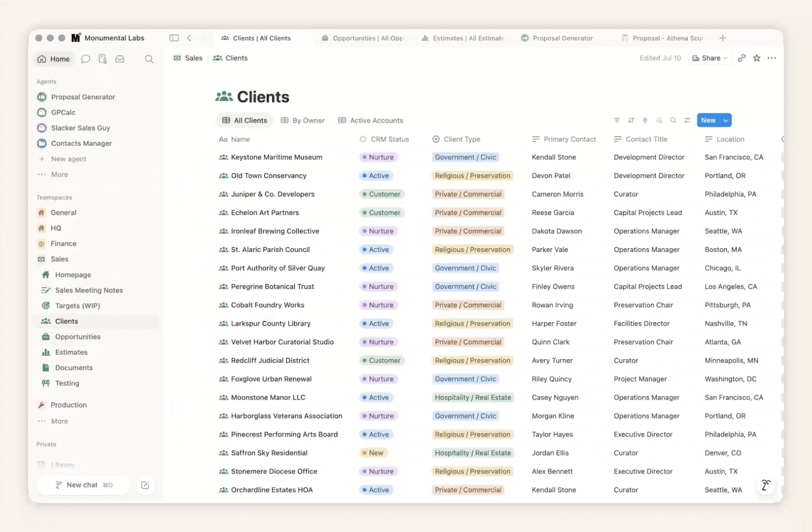The height and width of the screenshot is (532, 812).
Task: Expand More under Agents
Action: (59, 174)
